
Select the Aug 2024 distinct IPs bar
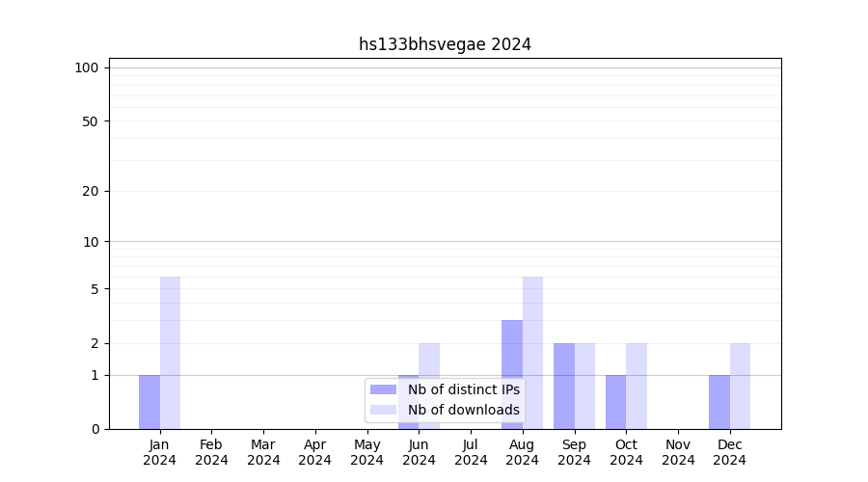coord(512,374)
